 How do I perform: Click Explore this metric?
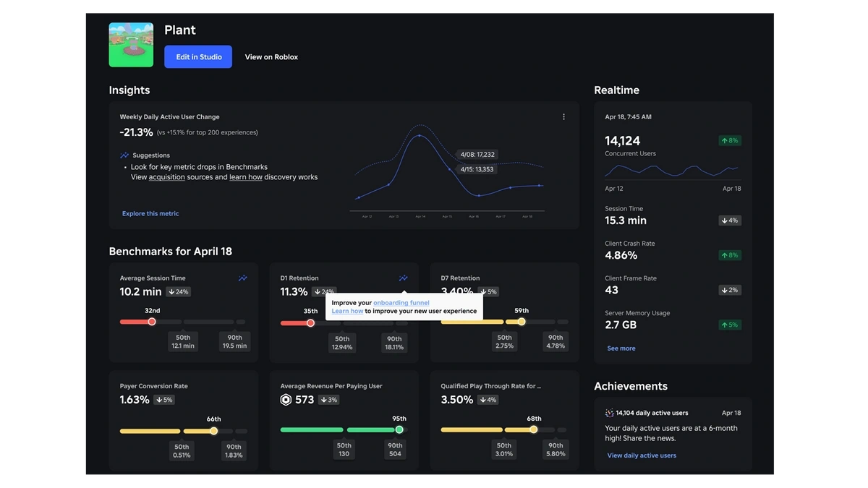pos(150,214)
